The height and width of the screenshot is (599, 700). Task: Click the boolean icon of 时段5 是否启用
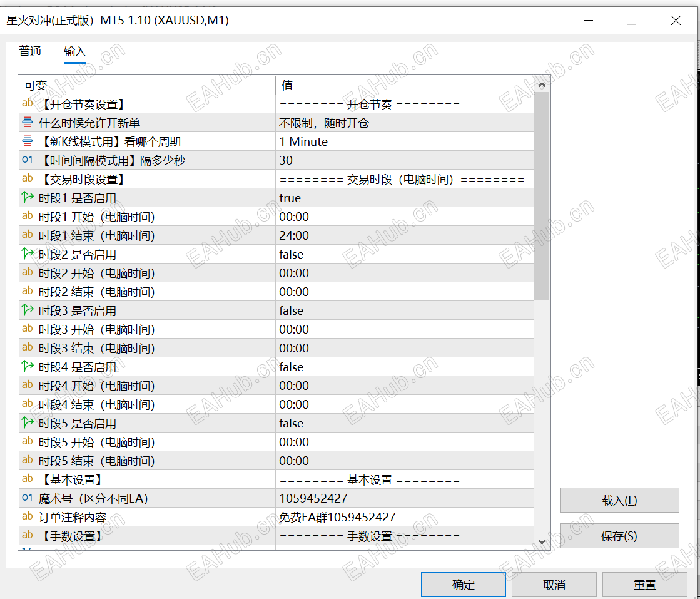(x=28, y=422)
